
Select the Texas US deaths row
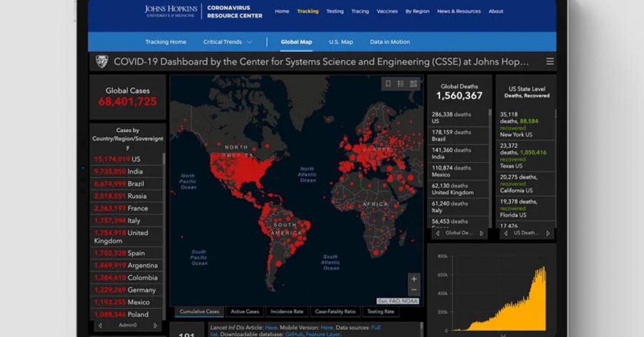tap(525, 156)
